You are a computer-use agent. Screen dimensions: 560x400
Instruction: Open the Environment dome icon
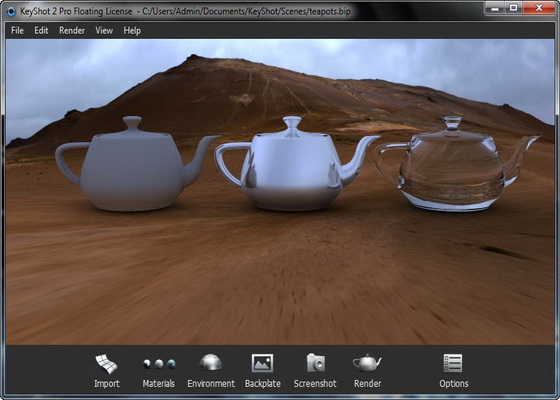211,362
